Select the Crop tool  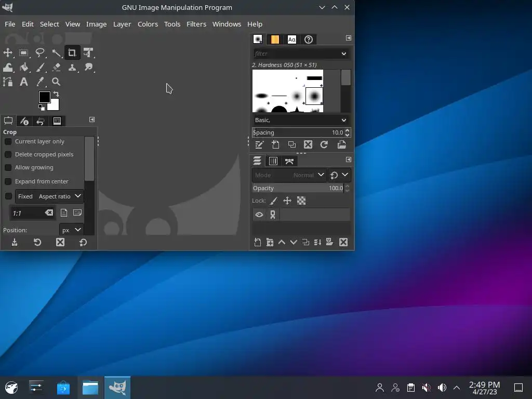pyautogui.click(x=72, y=52)
